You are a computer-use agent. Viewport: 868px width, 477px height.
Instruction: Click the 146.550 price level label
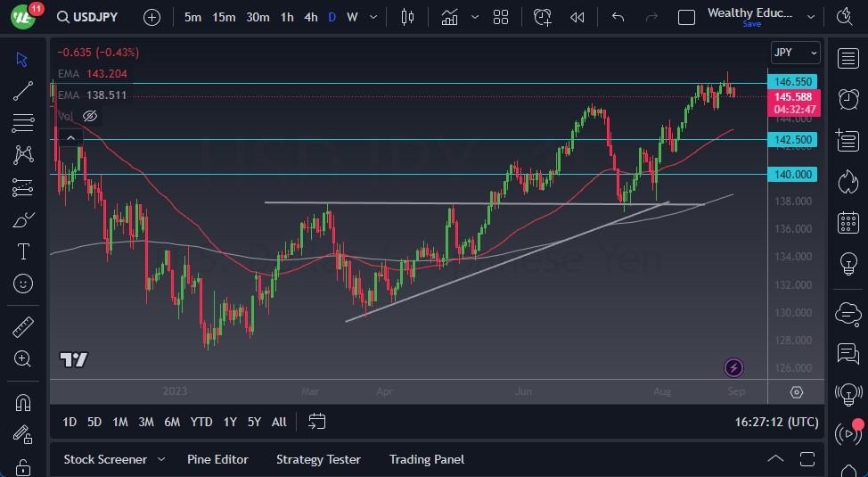click(793, 81)
